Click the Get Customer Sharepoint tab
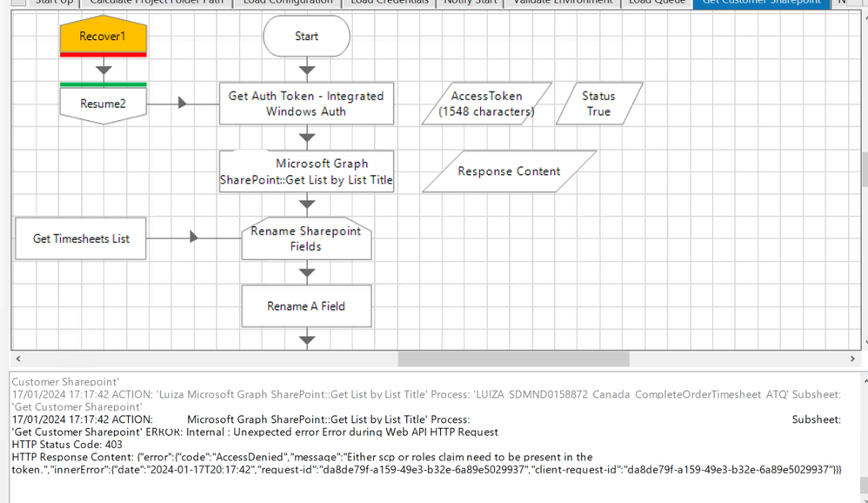This screenshot has width=868, height=503. (761, 3)
